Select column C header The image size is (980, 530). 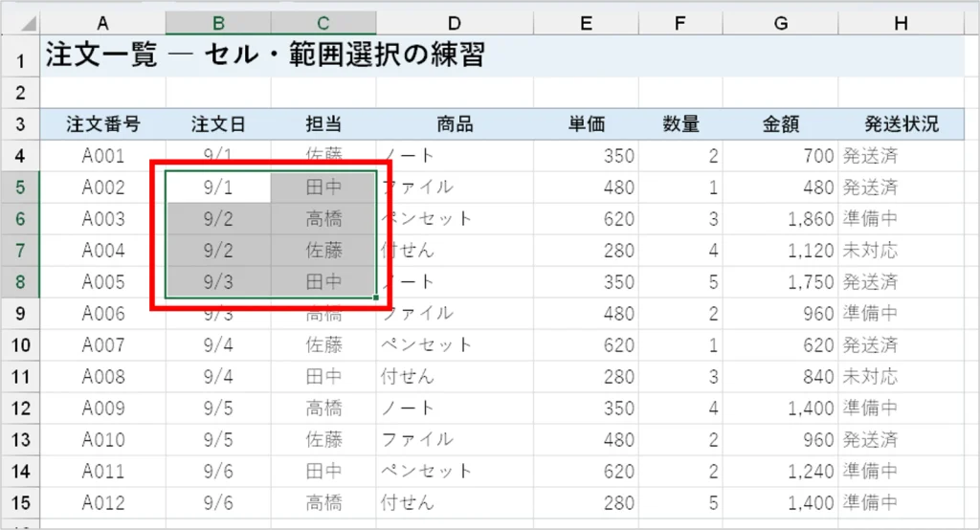(323, 24)
